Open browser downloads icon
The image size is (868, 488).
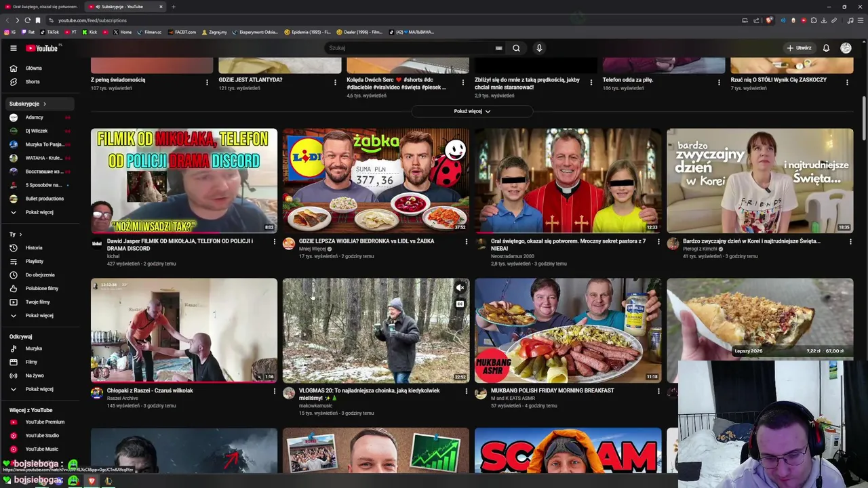824,20
